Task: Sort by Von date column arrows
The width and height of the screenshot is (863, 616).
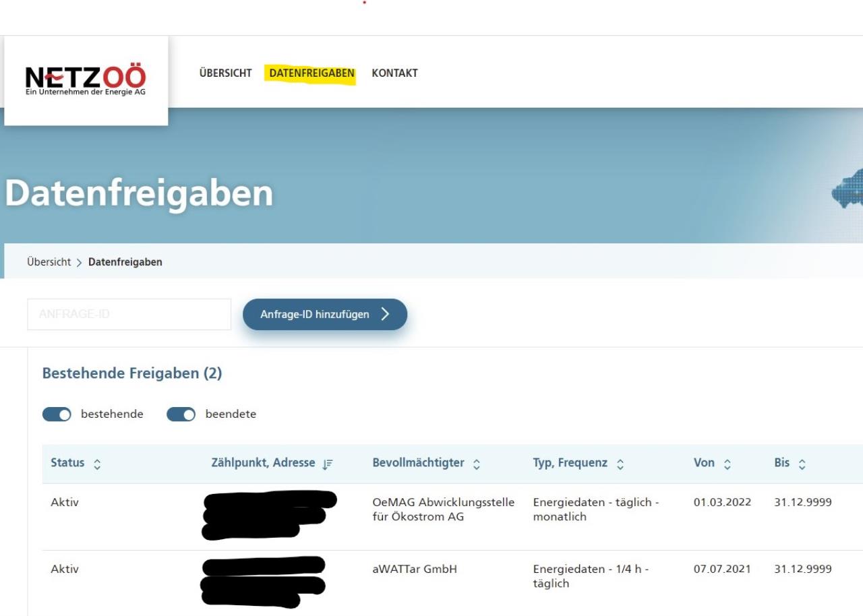Action: 727,464
